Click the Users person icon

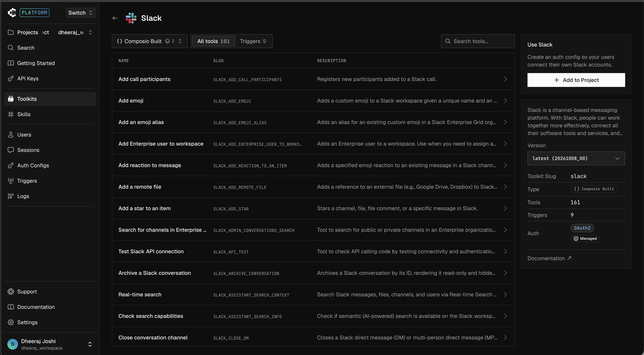pos(11,135)
